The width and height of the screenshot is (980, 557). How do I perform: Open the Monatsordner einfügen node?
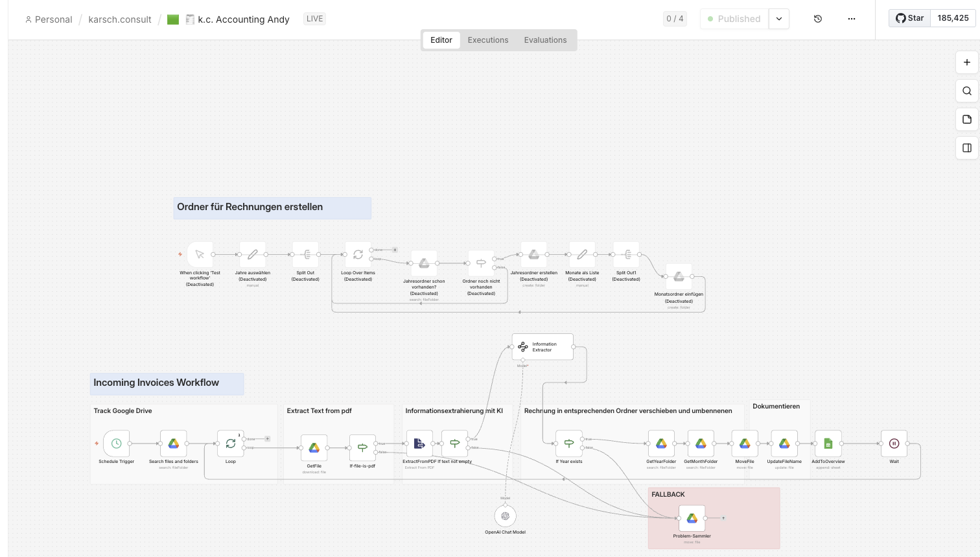click(679, 276)
